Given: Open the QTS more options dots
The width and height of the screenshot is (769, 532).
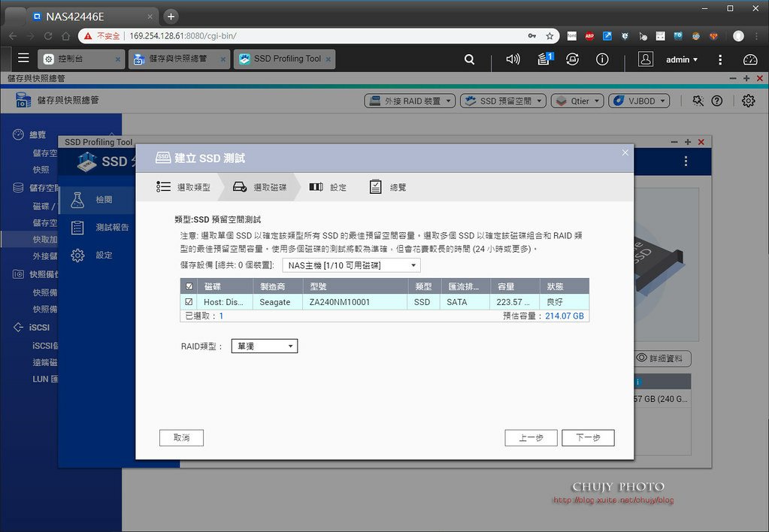Looking at the screenshot, I should pyautogui.click(x=720, y=59).
